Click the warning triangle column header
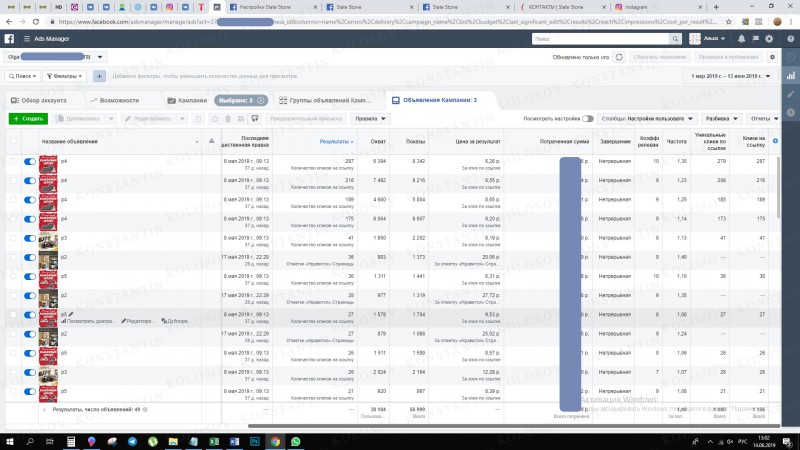Screen dimensions: 800x450 tap(211, 141)
